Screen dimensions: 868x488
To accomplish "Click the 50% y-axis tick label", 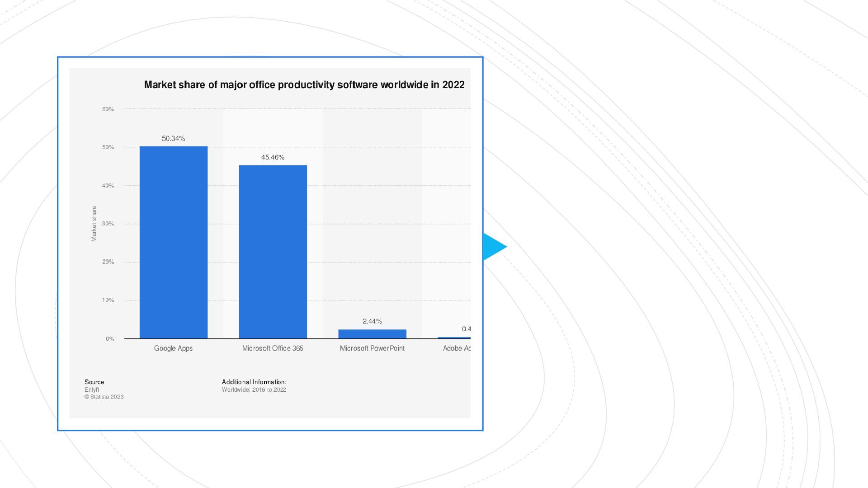I will coord(108,147).
